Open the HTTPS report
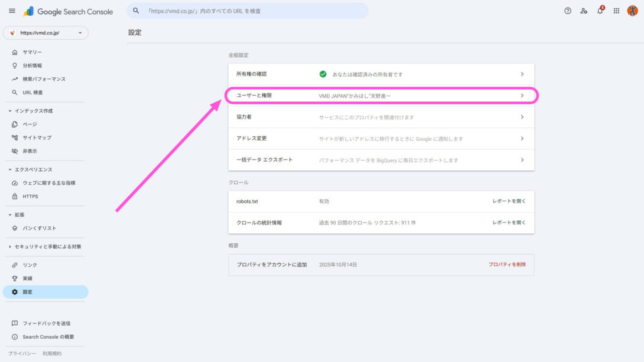 coord(30,195)
